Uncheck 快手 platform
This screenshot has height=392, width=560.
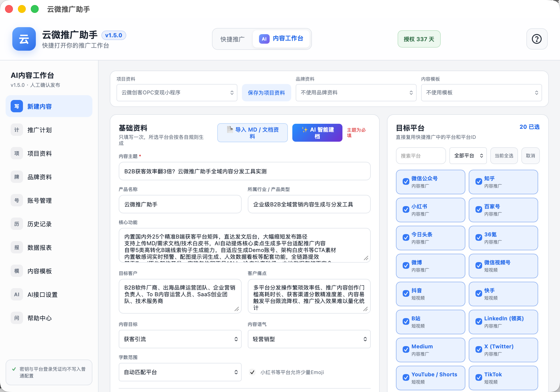coord(479,293)
